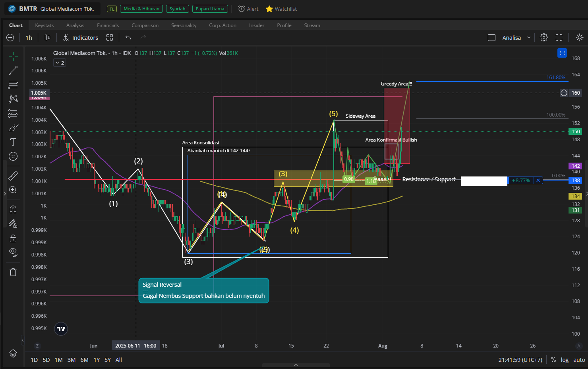
Task: Lock all drawing tools
Action: [13, 238]
